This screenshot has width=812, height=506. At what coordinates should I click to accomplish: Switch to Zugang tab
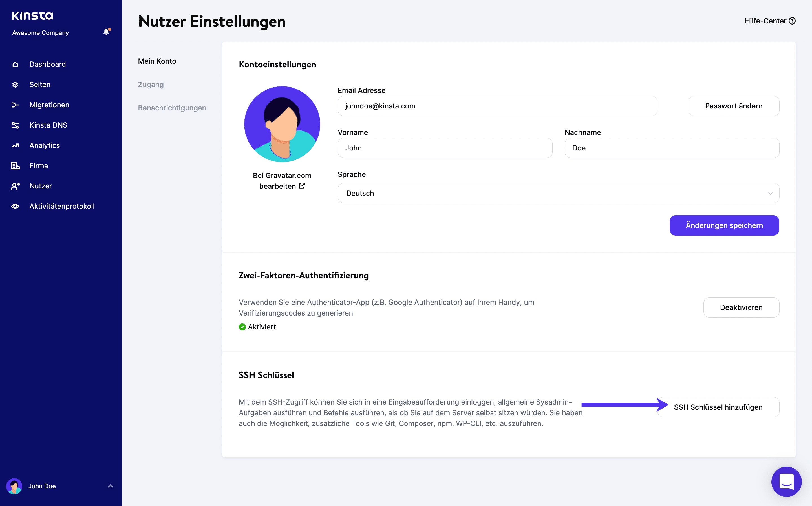click(151, 84)
